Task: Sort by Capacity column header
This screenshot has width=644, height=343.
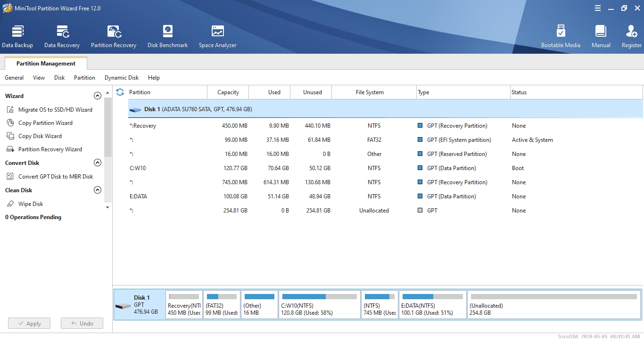Action: coord(228,92)
